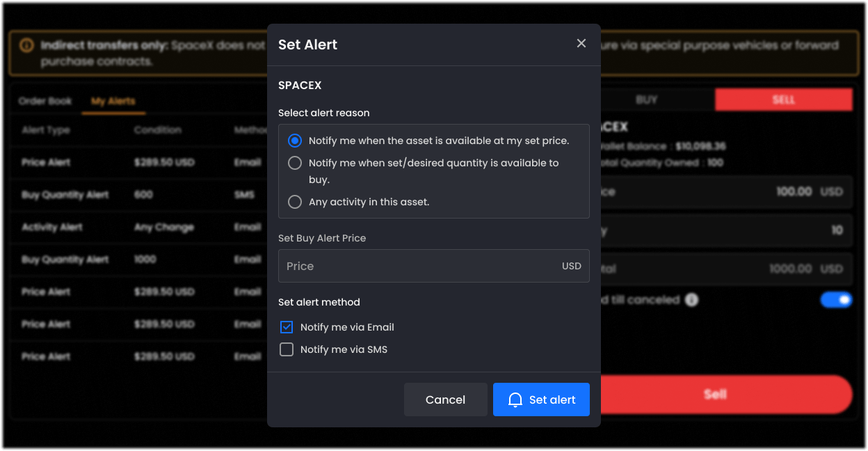Click the Set alert button

(541, 399)
